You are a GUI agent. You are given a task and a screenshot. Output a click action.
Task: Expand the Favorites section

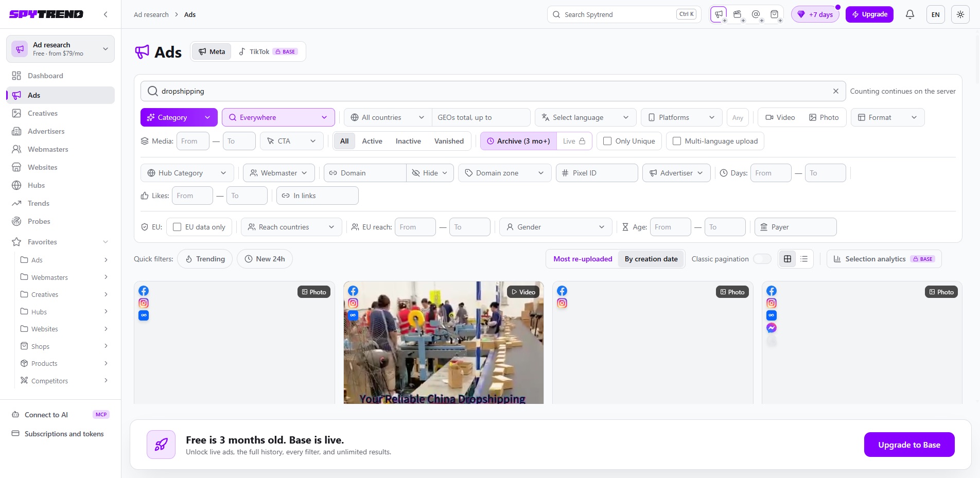(x=61, y=242)
